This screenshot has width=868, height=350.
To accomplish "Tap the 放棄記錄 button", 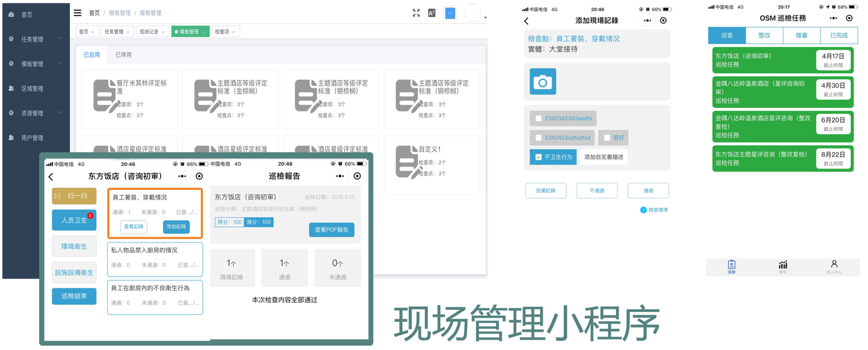I will coord(546,190).
